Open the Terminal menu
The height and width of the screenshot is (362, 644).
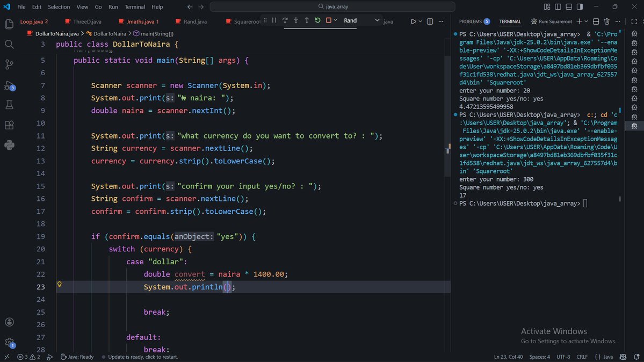(135, 6)
